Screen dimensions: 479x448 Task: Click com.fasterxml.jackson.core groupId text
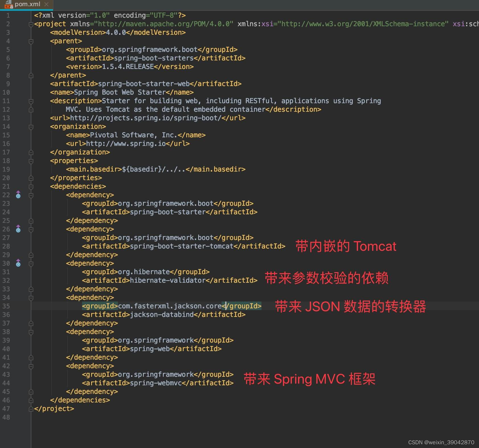click(170, 306)
